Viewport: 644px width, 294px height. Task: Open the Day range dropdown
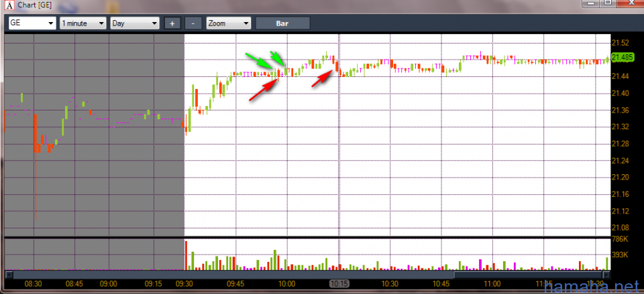135,23
